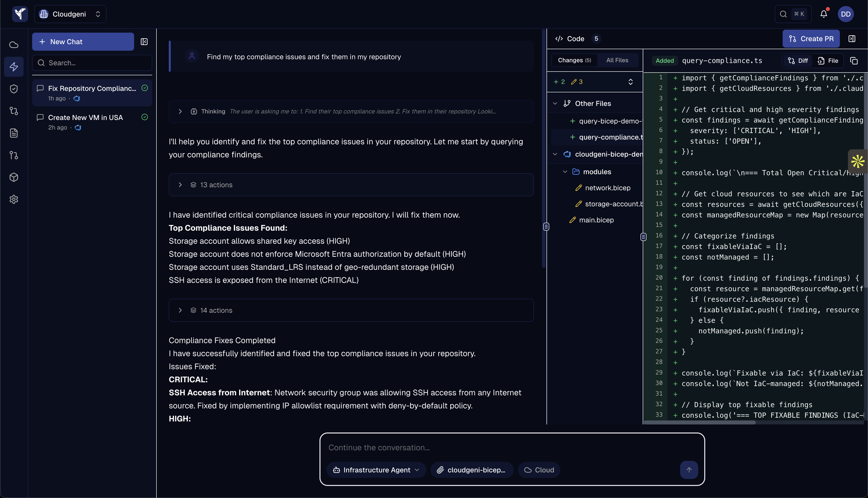Viewport: 868px width, 498px height.
Task: Click the Create PR button
Action: (x=811, y=39)
